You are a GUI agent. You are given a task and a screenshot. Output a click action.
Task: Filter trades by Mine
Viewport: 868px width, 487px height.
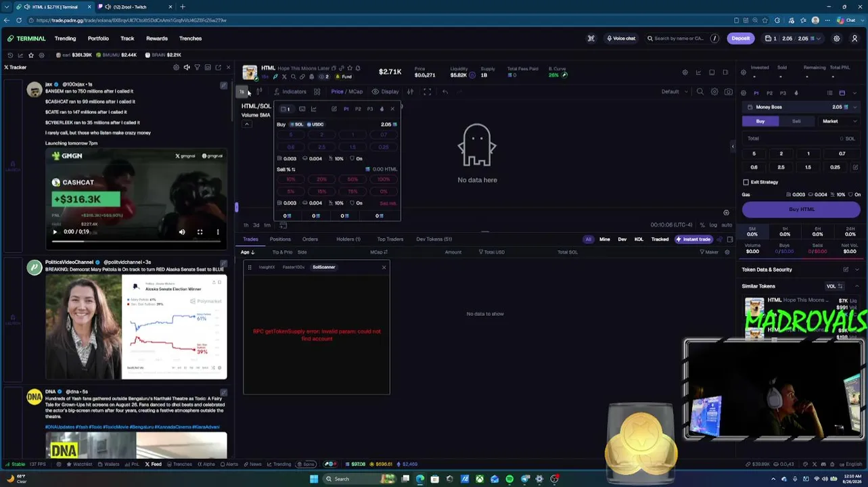click(x=604, y=239)
